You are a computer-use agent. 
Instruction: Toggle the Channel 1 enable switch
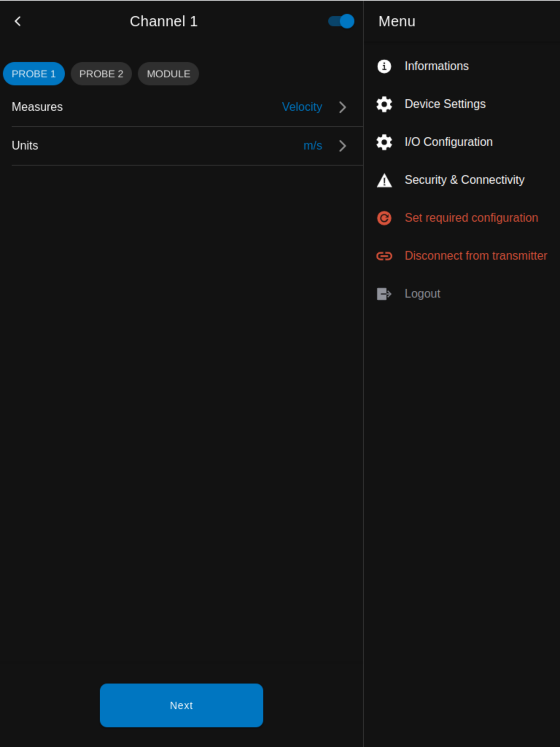(341, 21)
